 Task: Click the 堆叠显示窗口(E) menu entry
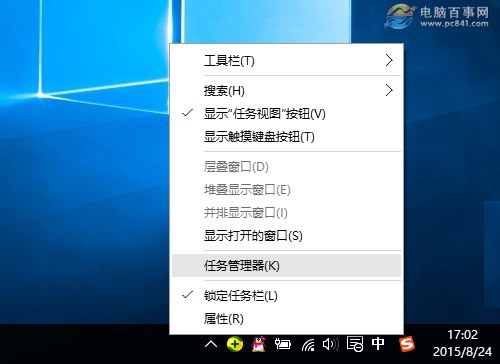click(286, 190)
